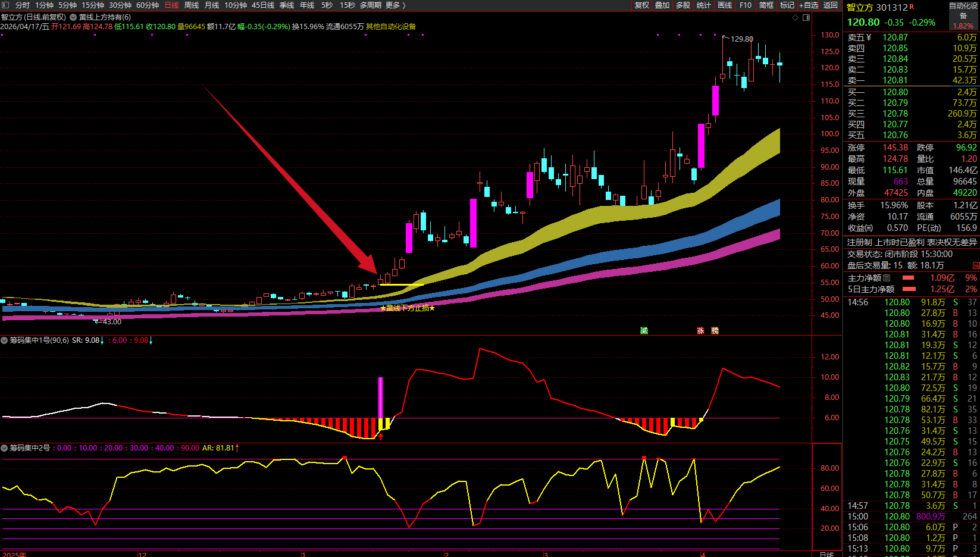Click the 129.80 high price label
The height and width of the screenshot is (557, 980).
coord(741,39)
